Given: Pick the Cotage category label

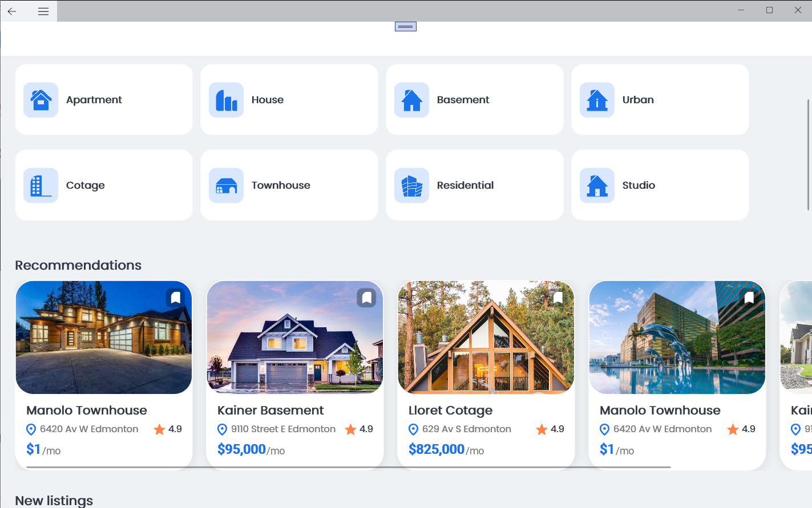Looking at the screenshot, I should tap(86, 185).
